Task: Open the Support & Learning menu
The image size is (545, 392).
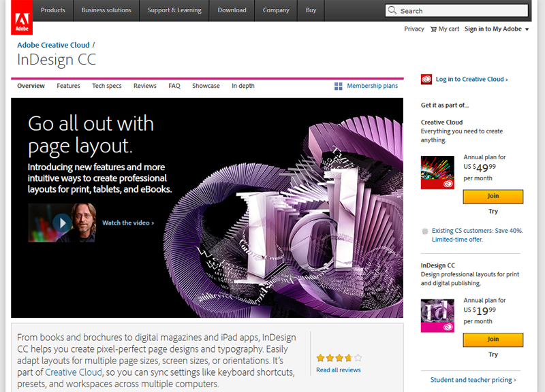Action: (x=175, y=10)
